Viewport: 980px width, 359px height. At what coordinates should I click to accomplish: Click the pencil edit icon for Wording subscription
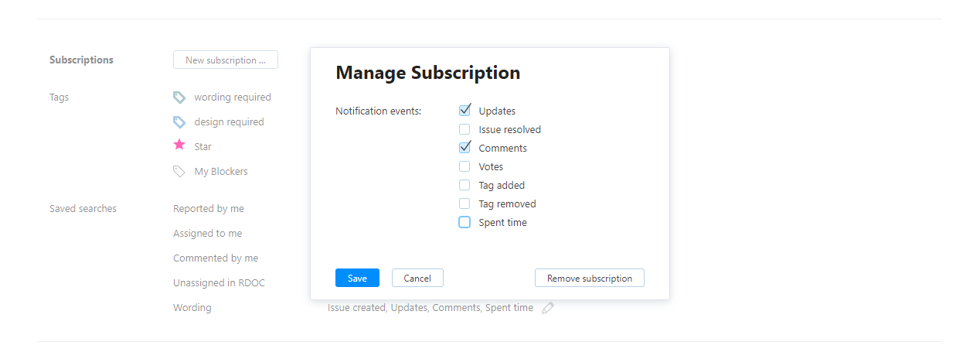pos(548,308)
